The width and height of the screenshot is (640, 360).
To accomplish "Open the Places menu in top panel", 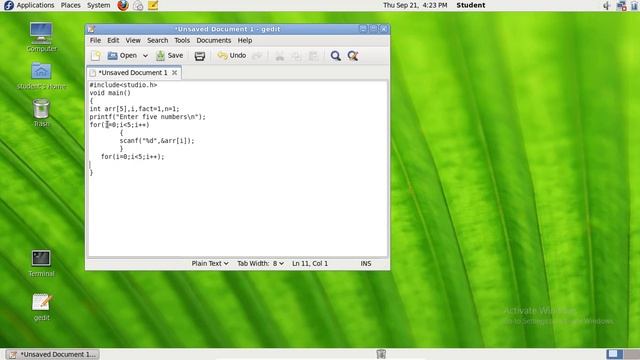I will [x=70, y=5].
